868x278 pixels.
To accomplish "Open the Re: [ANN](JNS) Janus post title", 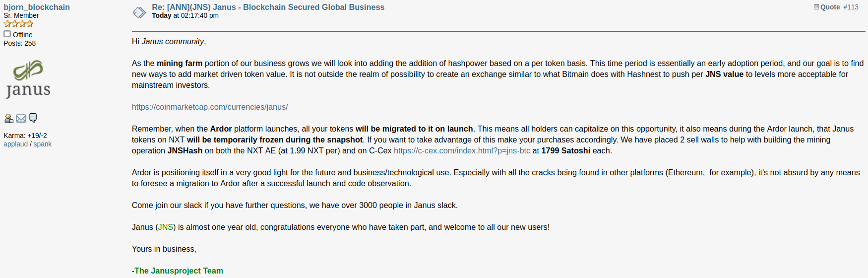I will 268,7.
